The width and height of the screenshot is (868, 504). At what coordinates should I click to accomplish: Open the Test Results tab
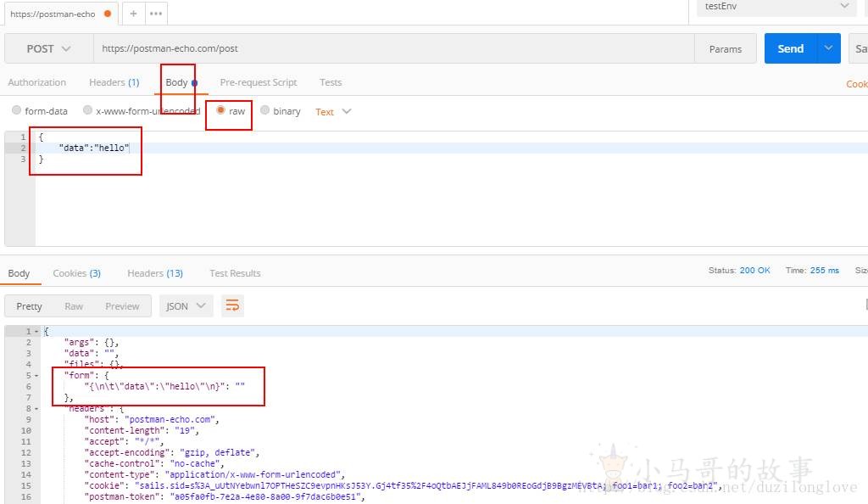click(x=235, y=273)
